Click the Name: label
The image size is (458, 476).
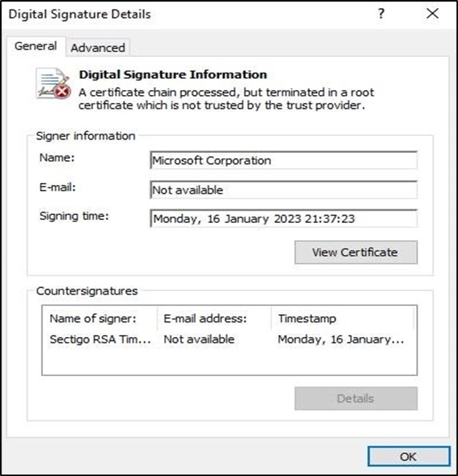tap(57, 157)
